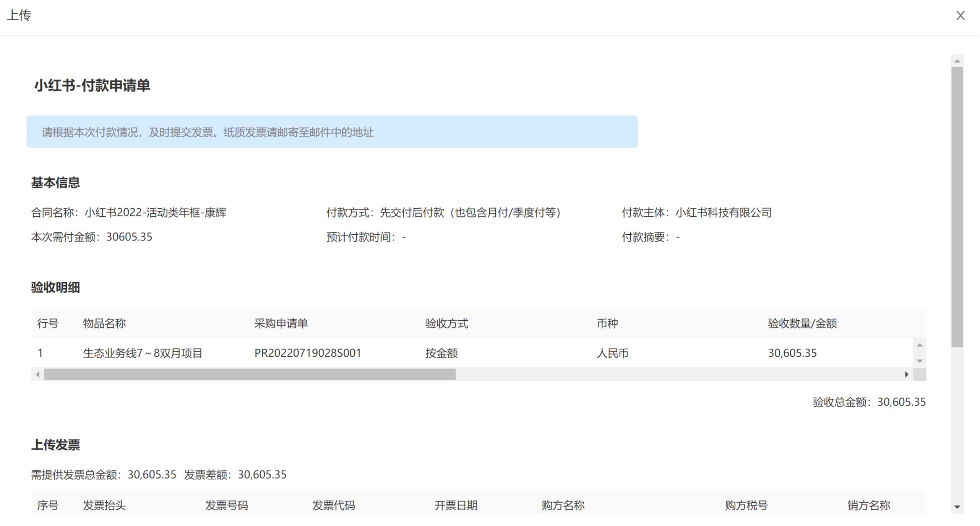Click the table's horizontal scroll left arrow
This screenshot has width=980, height=526.
37,374
